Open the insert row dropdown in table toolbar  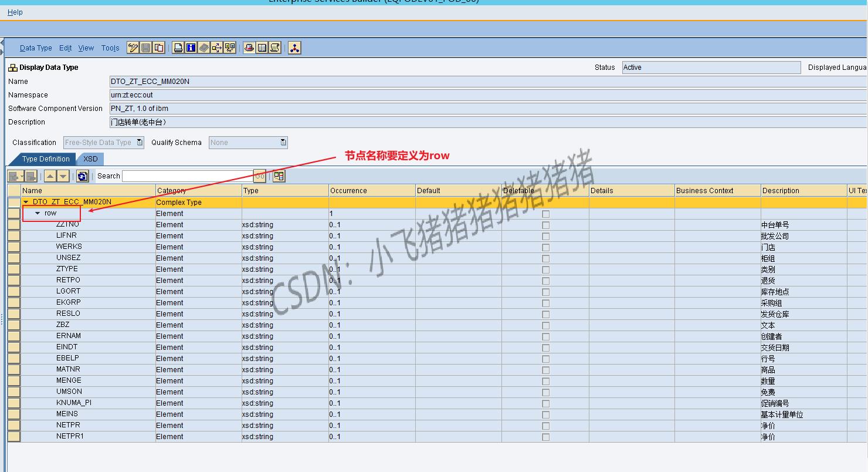[x=22, y=176]
